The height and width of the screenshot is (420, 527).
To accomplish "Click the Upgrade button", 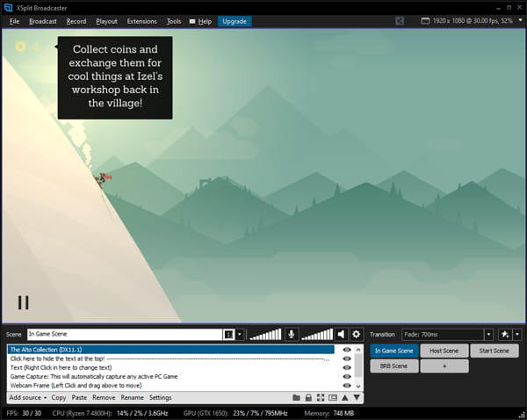I will 235,21.
